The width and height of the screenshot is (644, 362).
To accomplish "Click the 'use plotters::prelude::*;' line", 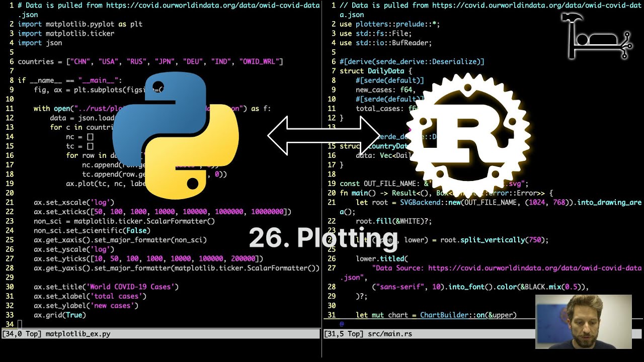I will pos(390,24).
